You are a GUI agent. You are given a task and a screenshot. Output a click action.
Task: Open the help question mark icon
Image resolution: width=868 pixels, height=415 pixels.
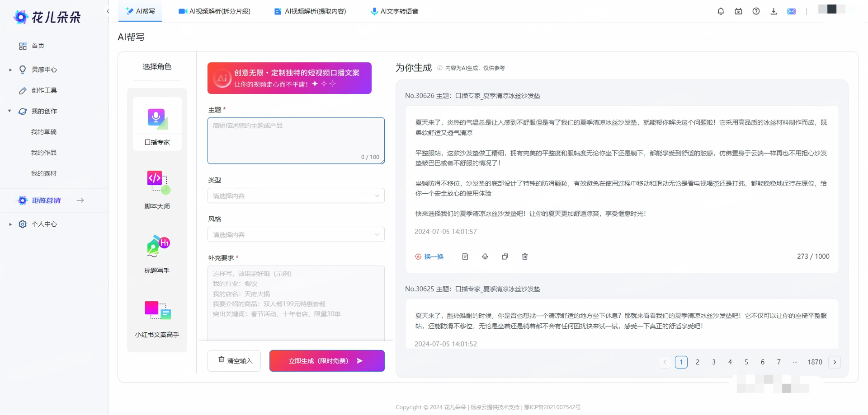(x=756, y=11)
